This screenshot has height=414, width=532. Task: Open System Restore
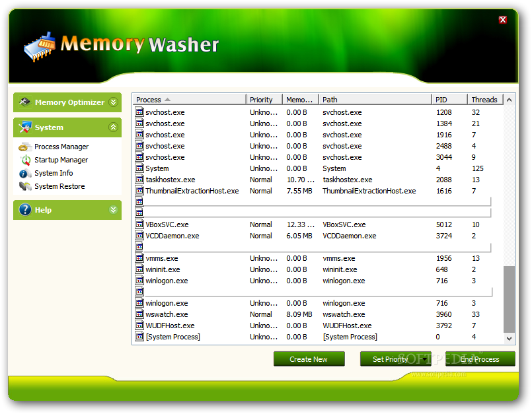(x=59, y=186)
